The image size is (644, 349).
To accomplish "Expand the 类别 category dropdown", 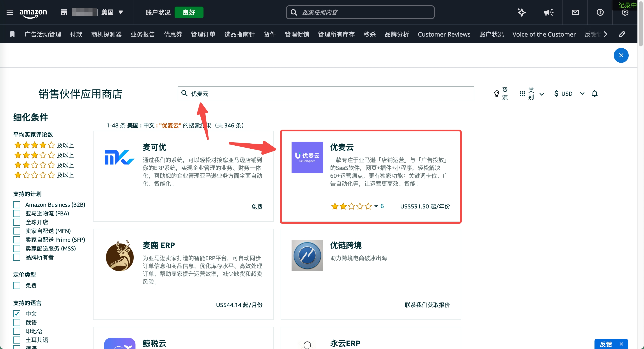I will [x=541, y=94].
